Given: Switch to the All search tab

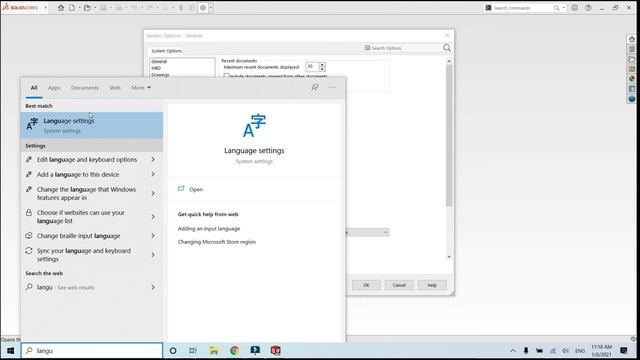Looking at the screenshot, I should 34,88.
